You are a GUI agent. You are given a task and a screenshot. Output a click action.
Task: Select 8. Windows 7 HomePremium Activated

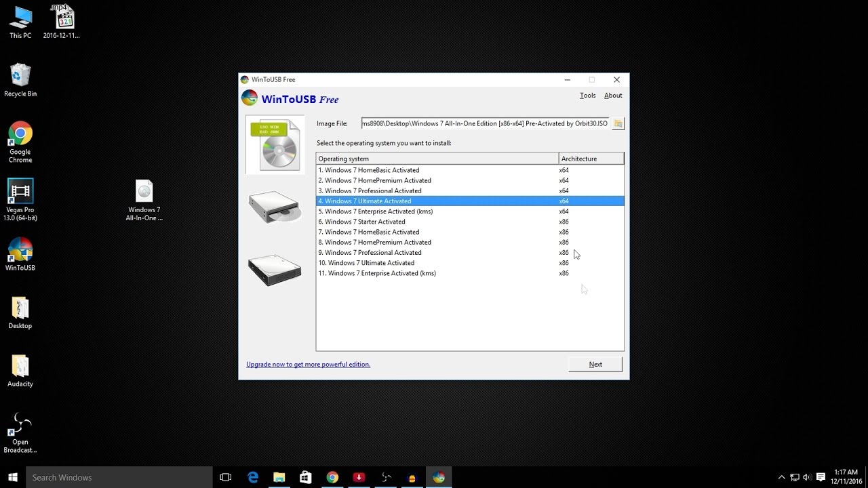470,243
